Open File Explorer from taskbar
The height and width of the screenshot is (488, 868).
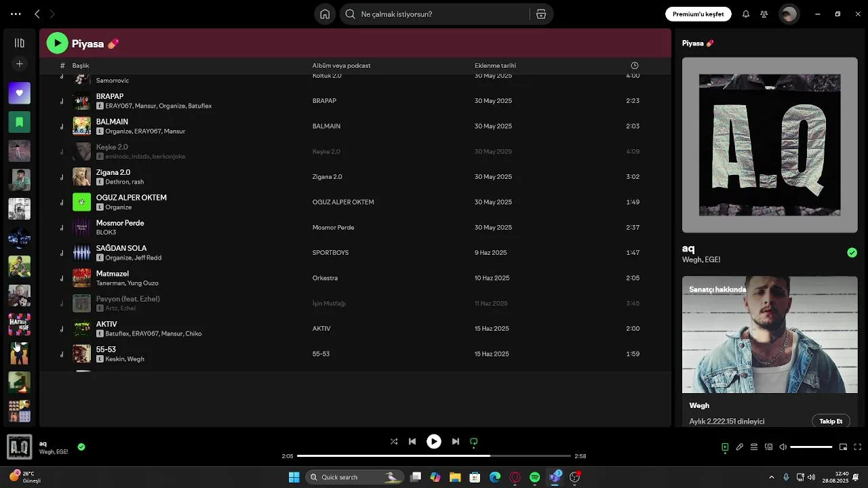point(455,477)
